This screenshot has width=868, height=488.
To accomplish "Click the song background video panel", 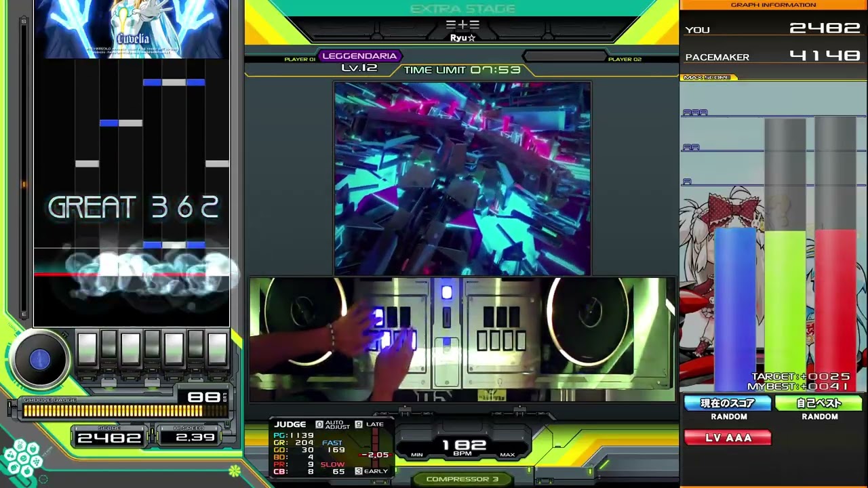I will point(462,178).
